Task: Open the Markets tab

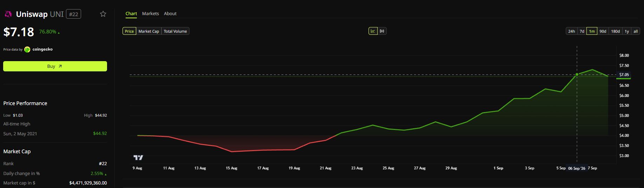Action: point(151,14)
